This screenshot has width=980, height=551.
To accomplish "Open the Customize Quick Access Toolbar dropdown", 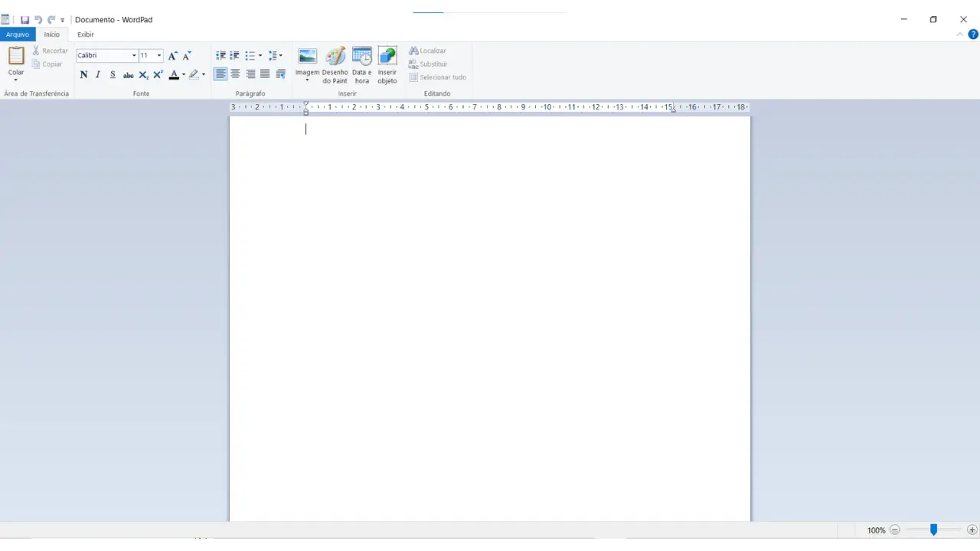I will 63,20.
